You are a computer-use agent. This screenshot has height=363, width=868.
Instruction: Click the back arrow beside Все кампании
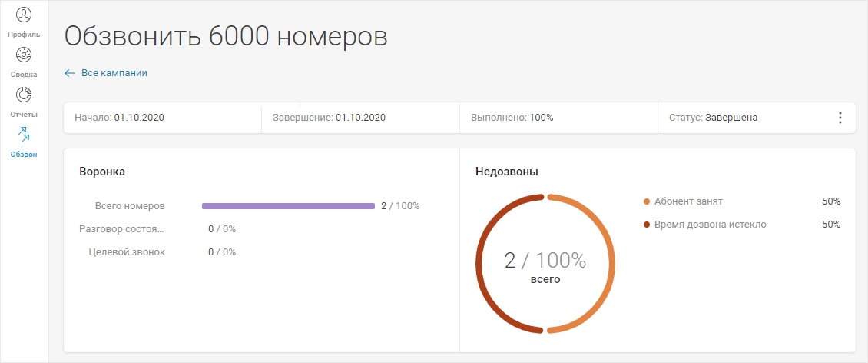[70, 73]
